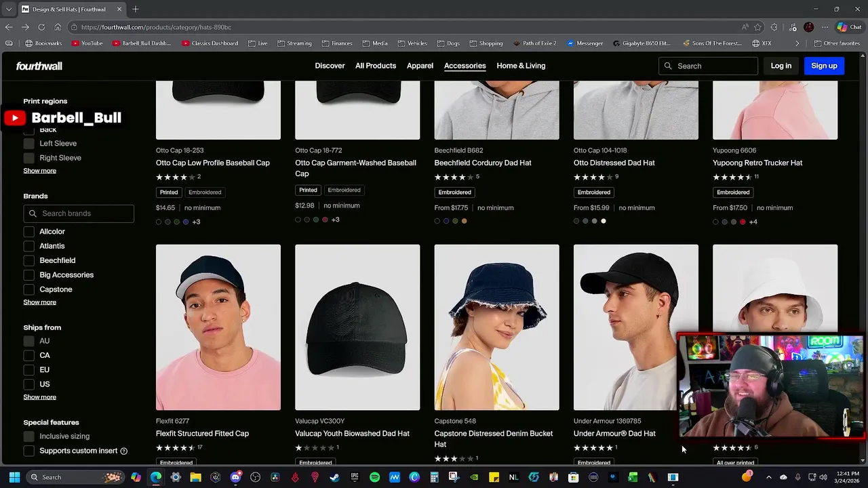The height and width of the screenshot is (488, 868).
Task: Enable ships from AU filter
Action: tap(28, 341)
